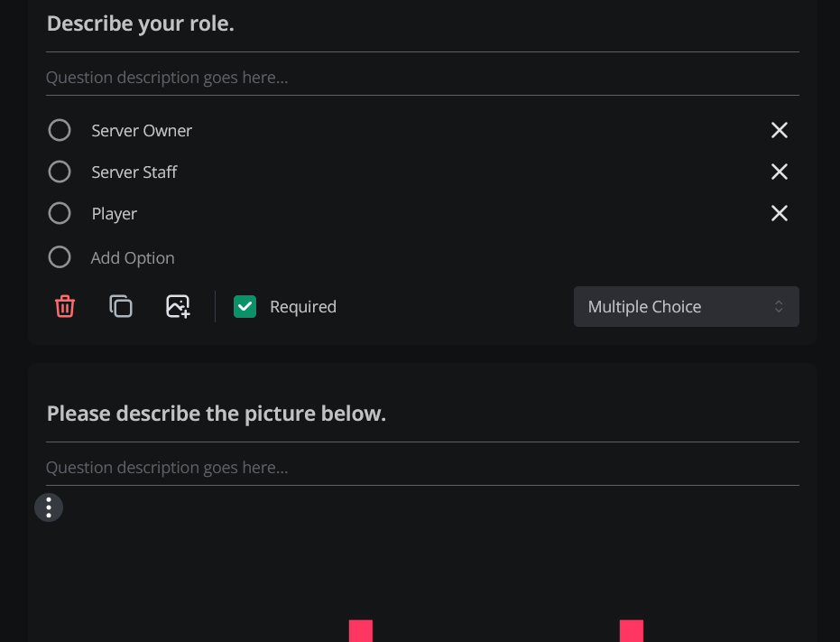Select the "Server Staff" radio button
The image size is (840, 642).
59,172
